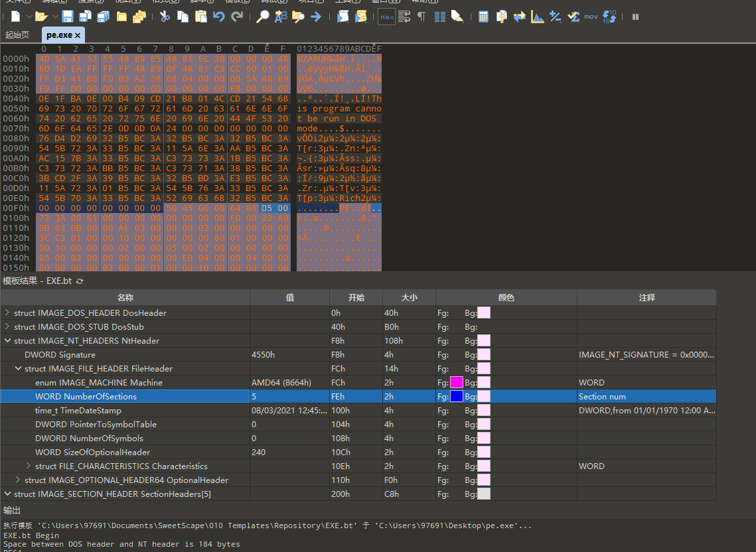Viewport: 756px width, 552px height.
Task: Click the 名称 column header
Action: pyautogui.click(x=125, y=297)
